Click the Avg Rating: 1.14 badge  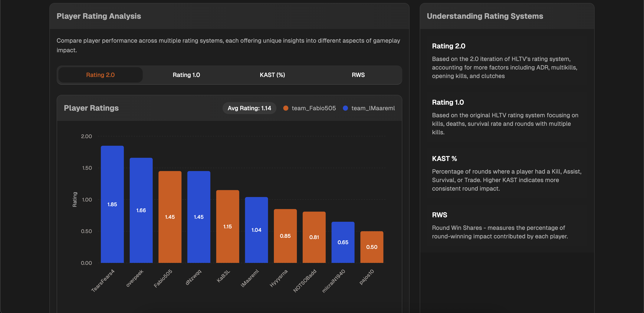point(249,108)
